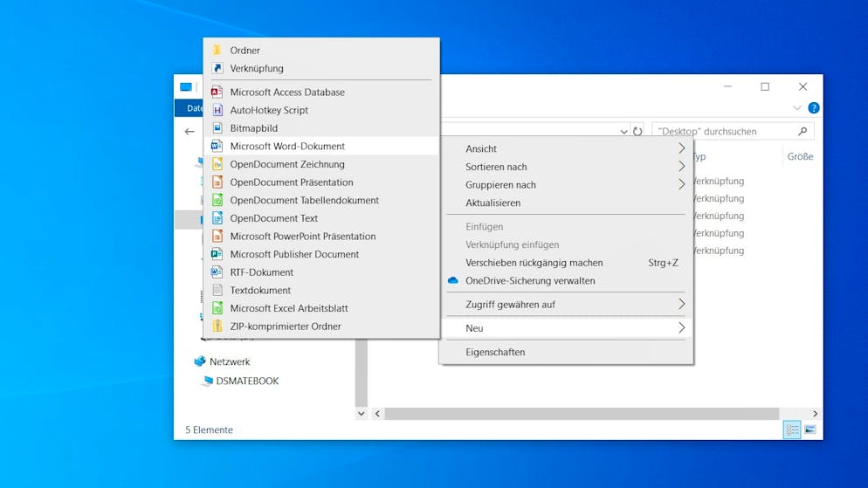This screenshot has width=868, height=488.
Task: Click the refresh icon beside address bar
Action: (637, 131)
